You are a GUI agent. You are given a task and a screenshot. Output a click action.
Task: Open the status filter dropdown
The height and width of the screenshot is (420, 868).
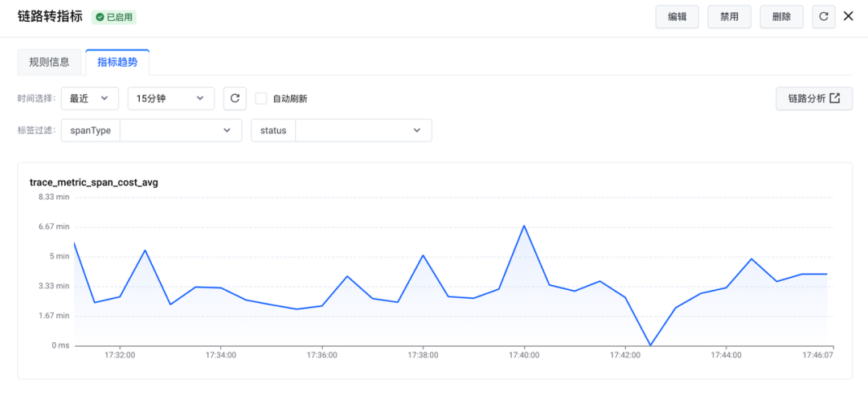tap(362, 130)
